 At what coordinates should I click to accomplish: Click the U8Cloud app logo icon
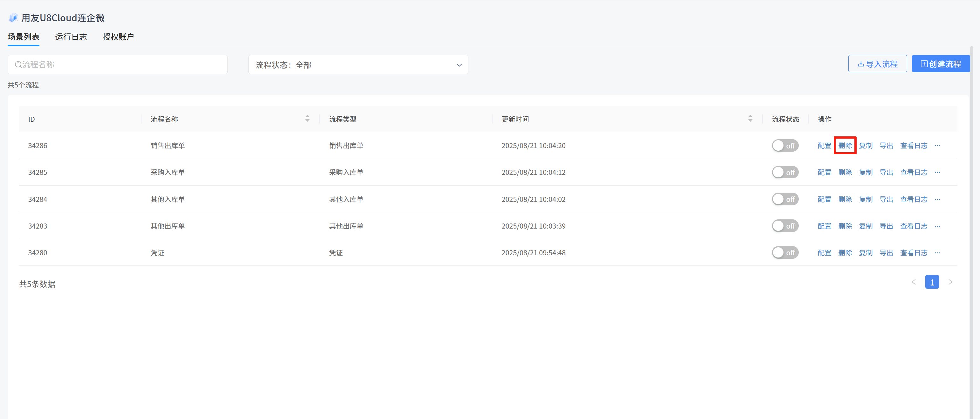coord(13,17)
